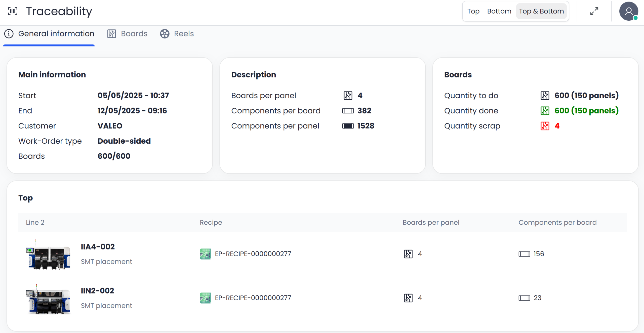Click the filled Components per panel icon
This screenshot has height=333, width=644.
pos(348,126)
